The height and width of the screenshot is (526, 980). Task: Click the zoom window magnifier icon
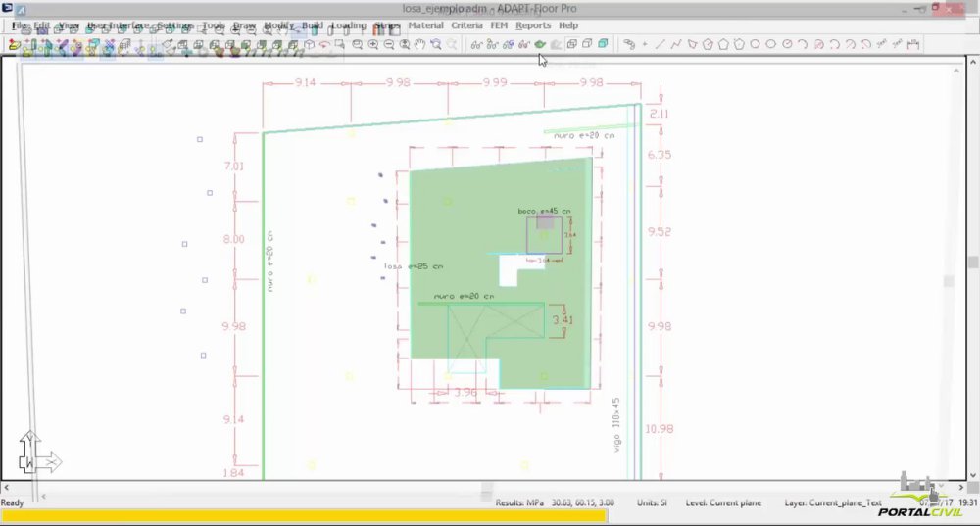click(358, 44)
